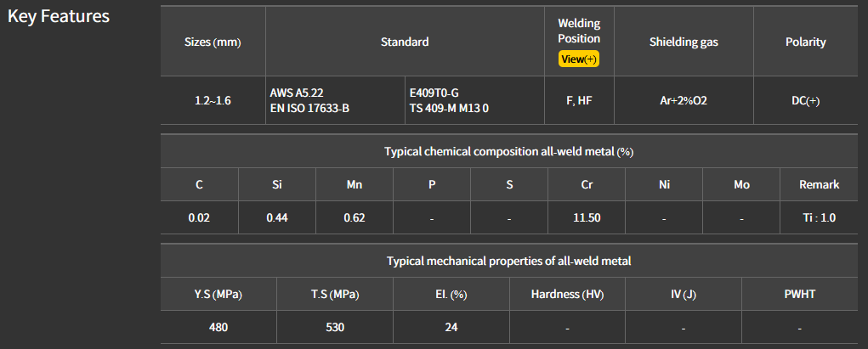Image resolution: width=868 pixels, height=349 pixels.
Task: Click the yellow View(+) button
Action: pos(579,59)
